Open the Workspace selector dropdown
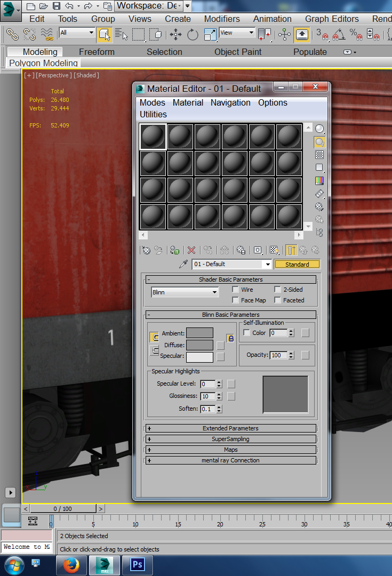 coord(149,6)
